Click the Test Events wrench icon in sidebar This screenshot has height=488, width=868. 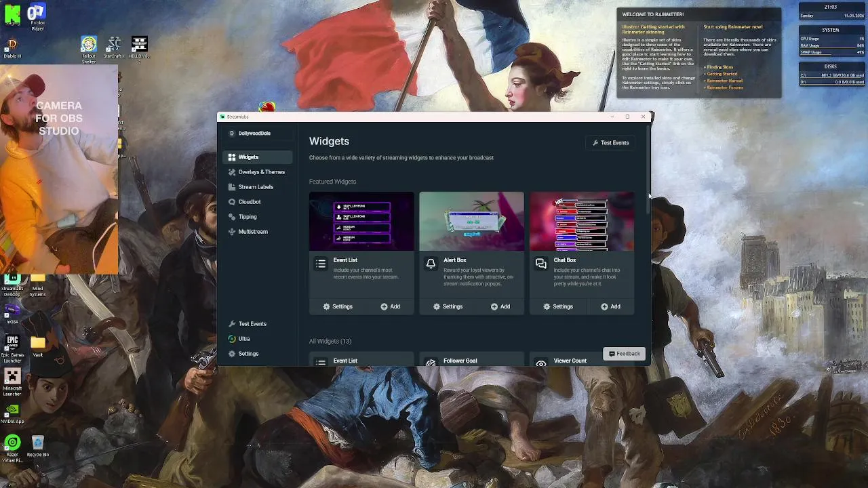[x=232, y=324]
